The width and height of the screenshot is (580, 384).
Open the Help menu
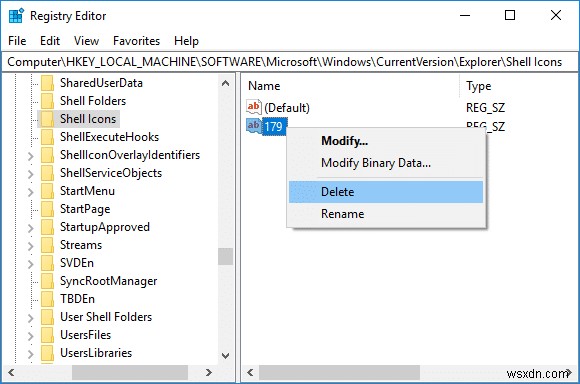[186, 41]
